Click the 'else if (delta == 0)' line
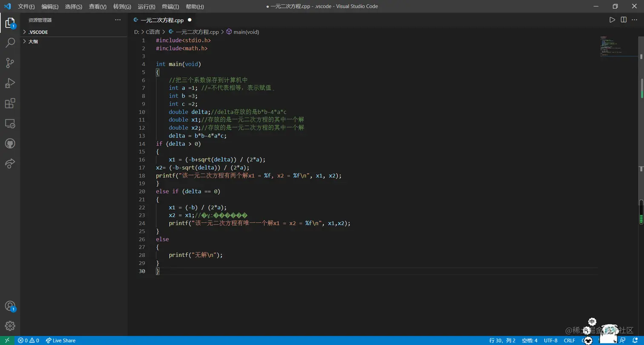Image resolution: width=644 pixels, height=345 pixels. [x=188, y=191]
